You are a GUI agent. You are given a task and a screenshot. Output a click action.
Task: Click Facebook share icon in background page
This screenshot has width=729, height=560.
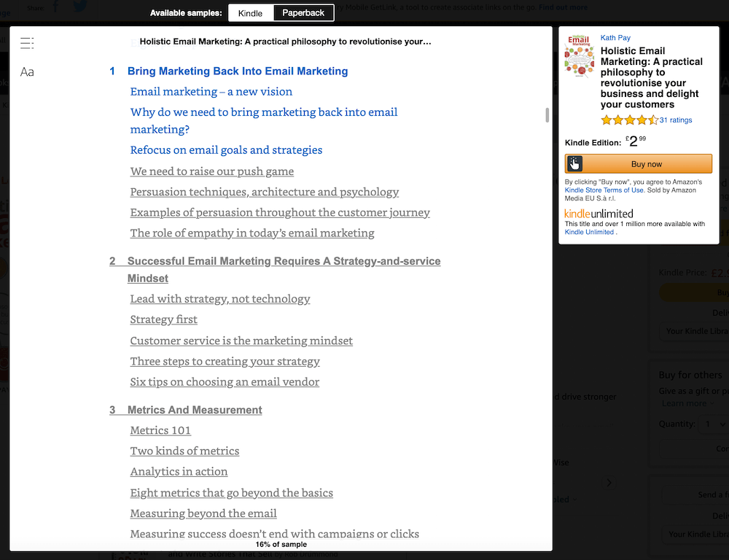(x=56, y=6)
